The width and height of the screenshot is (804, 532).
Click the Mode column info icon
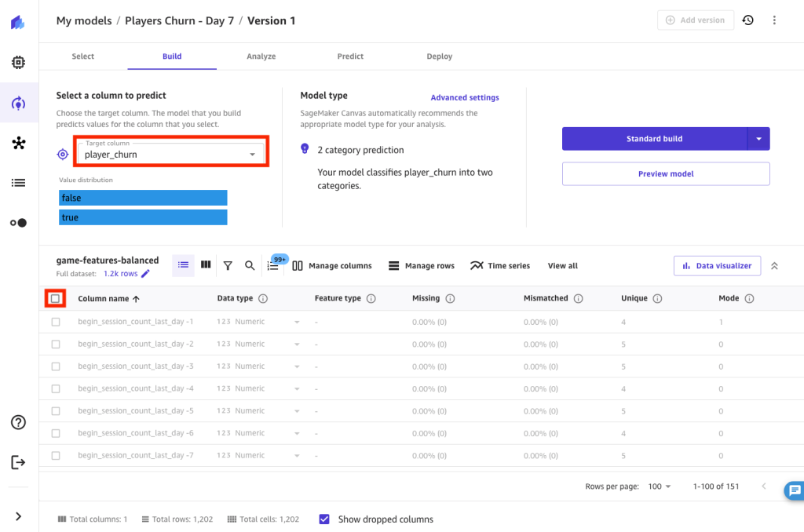749,298
